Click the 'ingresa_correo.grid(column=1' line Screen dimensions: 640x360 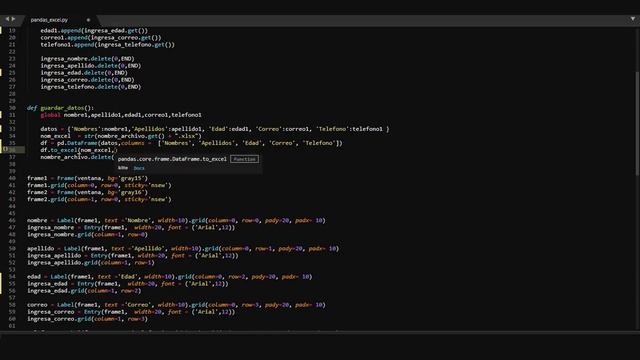[x=87, y=319]
